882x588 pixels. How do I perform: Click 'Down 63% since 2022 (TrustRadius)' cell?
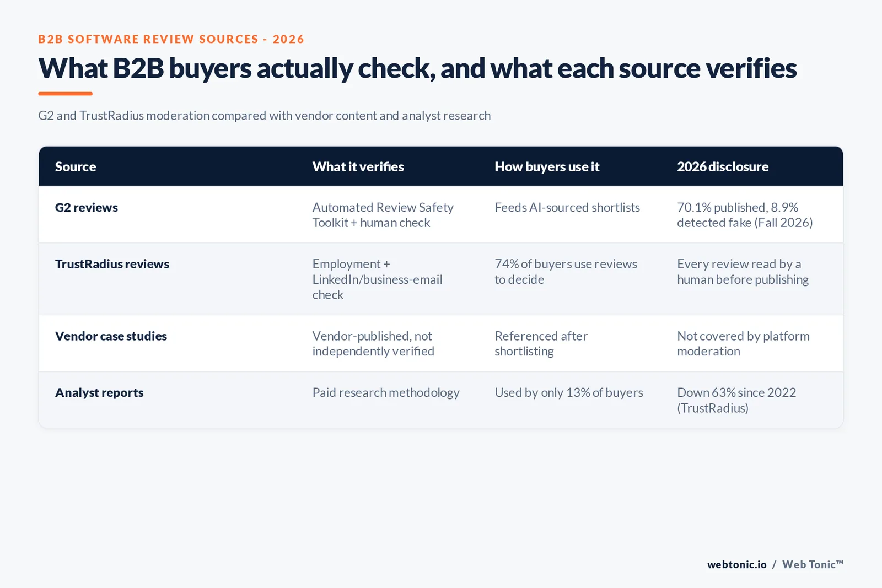pos(736,401)
